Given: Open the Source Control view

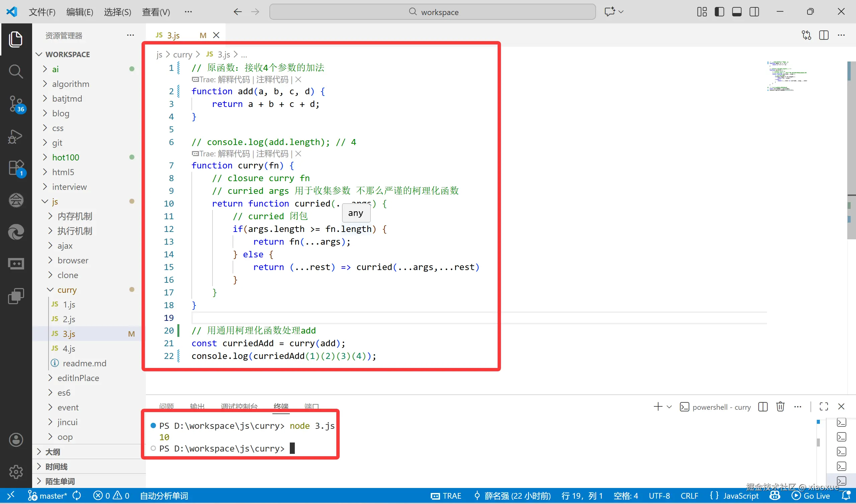Looking at the screenshot, I should pos(16,104).
